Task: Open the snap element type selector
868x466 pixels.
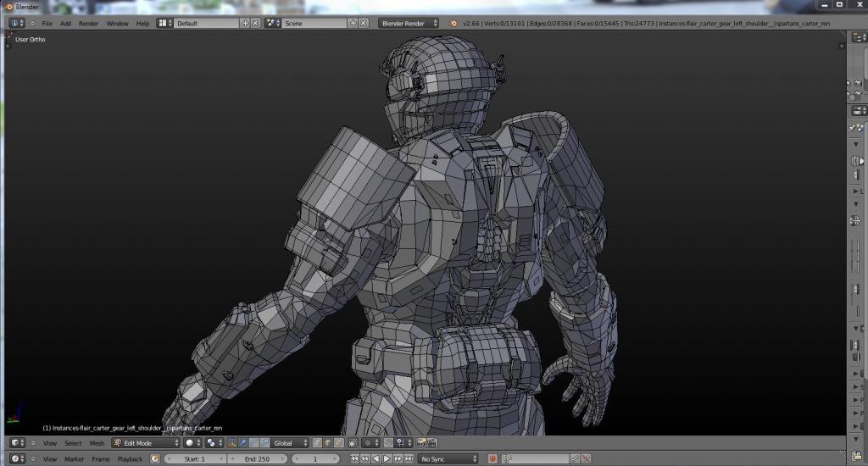Action: pyautogui.click(x=403, y=443)
